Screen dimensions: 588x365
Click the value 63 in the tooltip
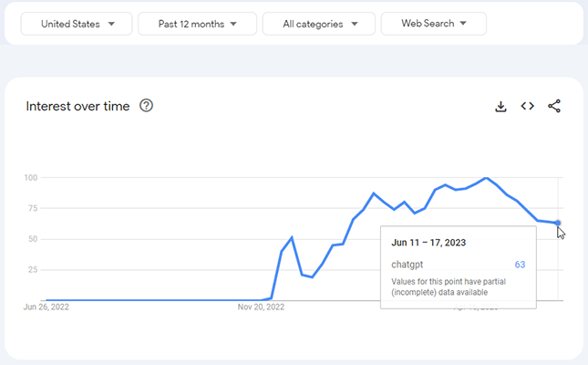pos(520,265)
